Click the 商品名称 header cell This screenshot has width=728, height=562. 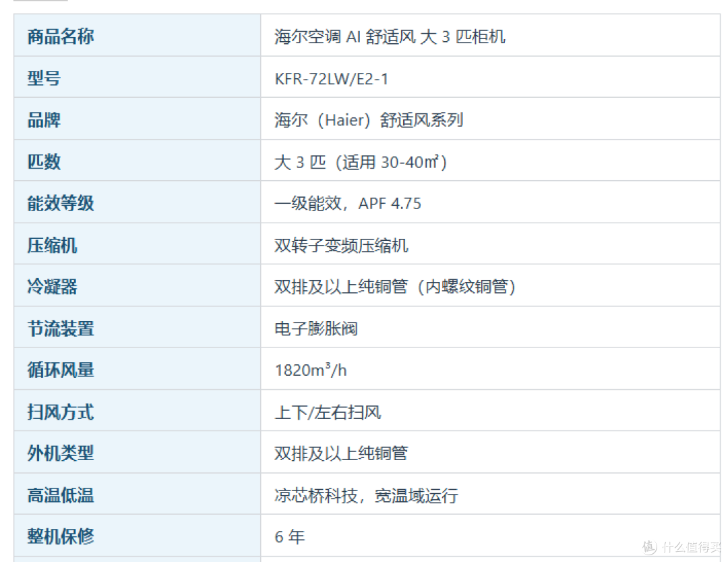(137, 35)
